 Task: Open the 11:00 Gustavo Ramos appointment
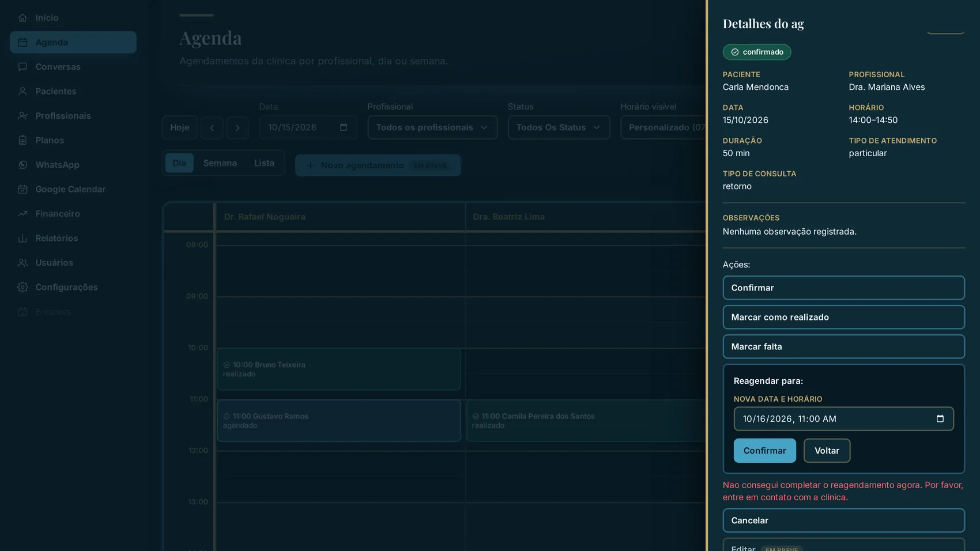click(339, 421)
